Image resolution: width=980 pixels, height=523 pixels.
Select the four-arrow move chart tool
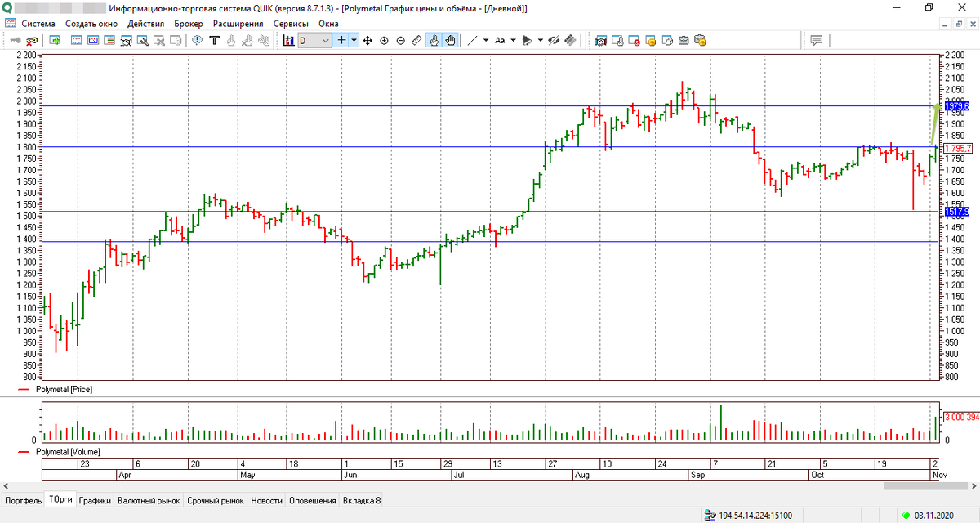[x=367, y=40]
